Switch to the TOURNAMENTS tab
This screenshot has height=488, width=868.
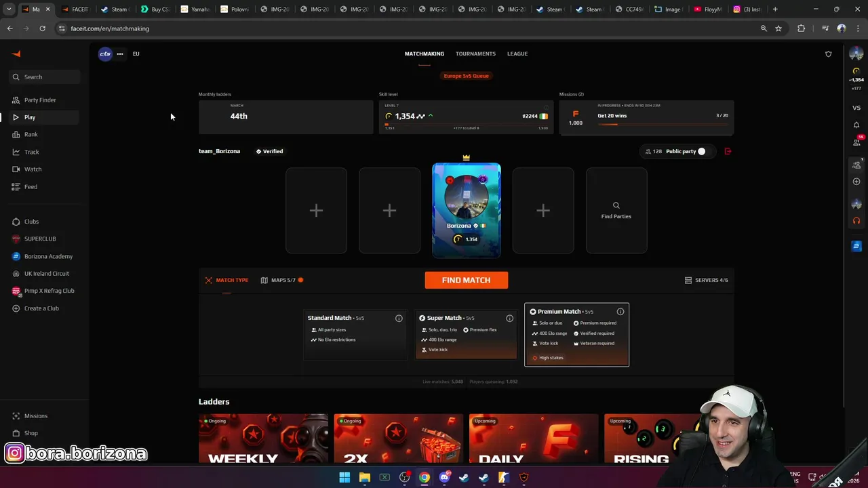(475, 54)
